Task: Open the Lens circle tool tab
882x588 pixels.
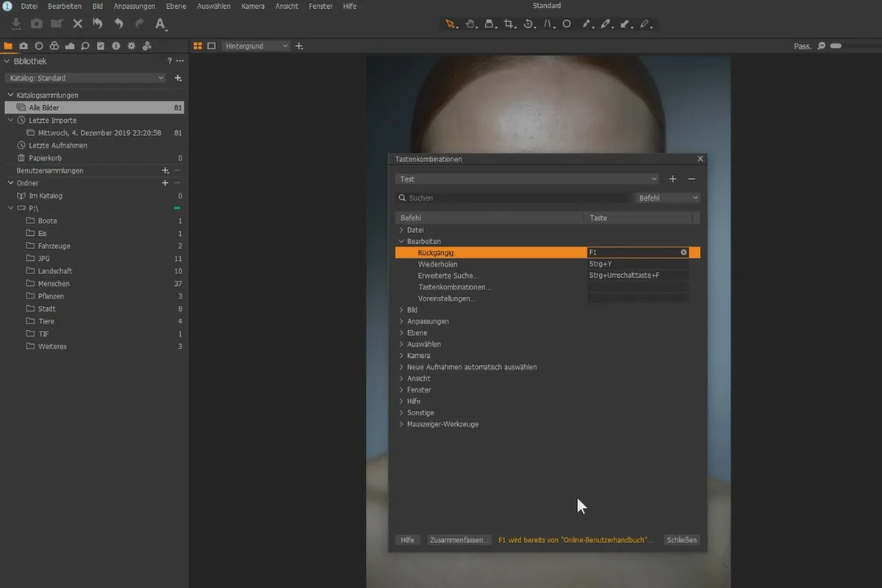Action: pos(39,46)
